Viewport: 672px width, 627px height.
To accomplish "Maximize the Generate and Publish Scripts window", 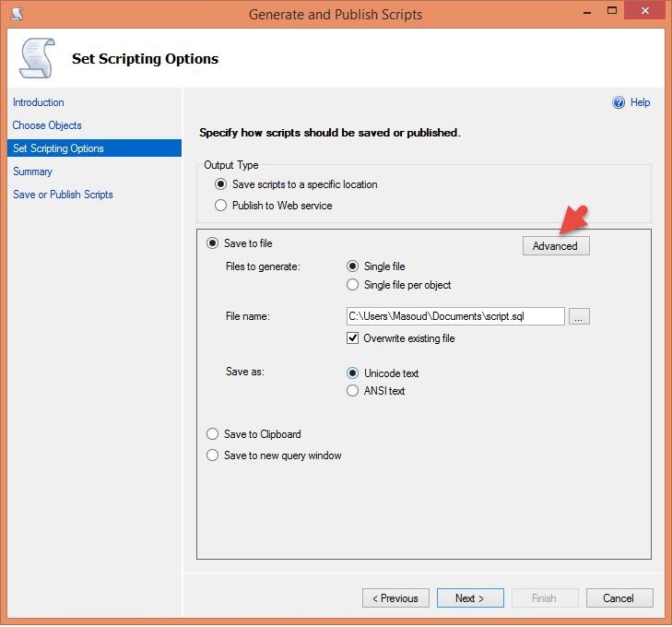I will (x=612, y=11).
